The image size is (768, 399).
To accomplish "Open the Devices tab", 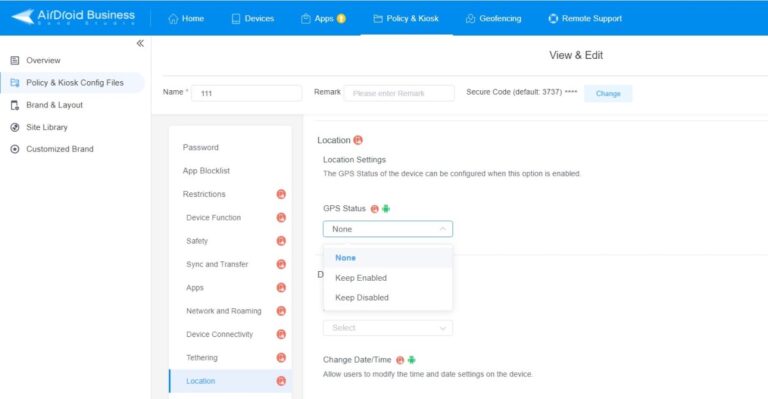I will pyautogui.click(x=253, y=19).
